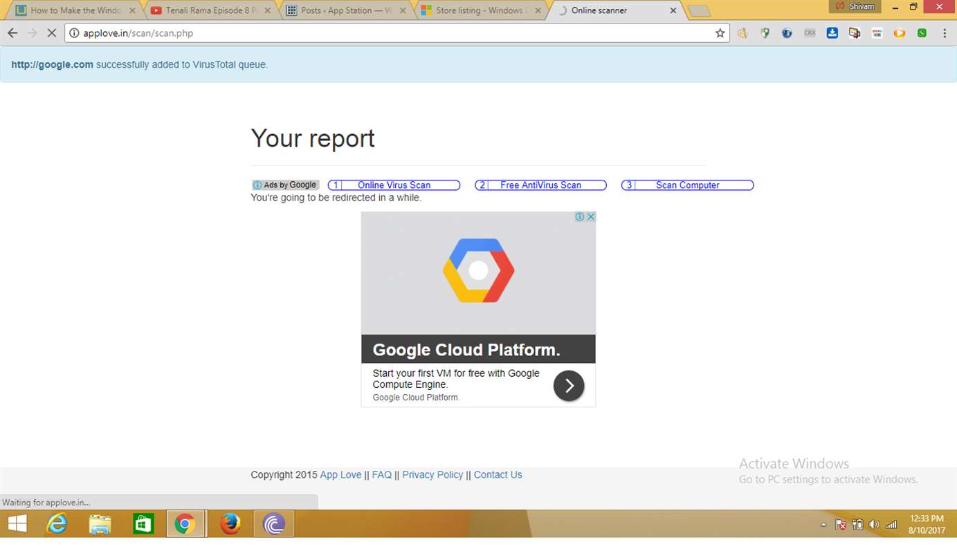This screenshot has height=560, width=957.
Task: Open the blue download extension icon
Action: click(832, 33)
